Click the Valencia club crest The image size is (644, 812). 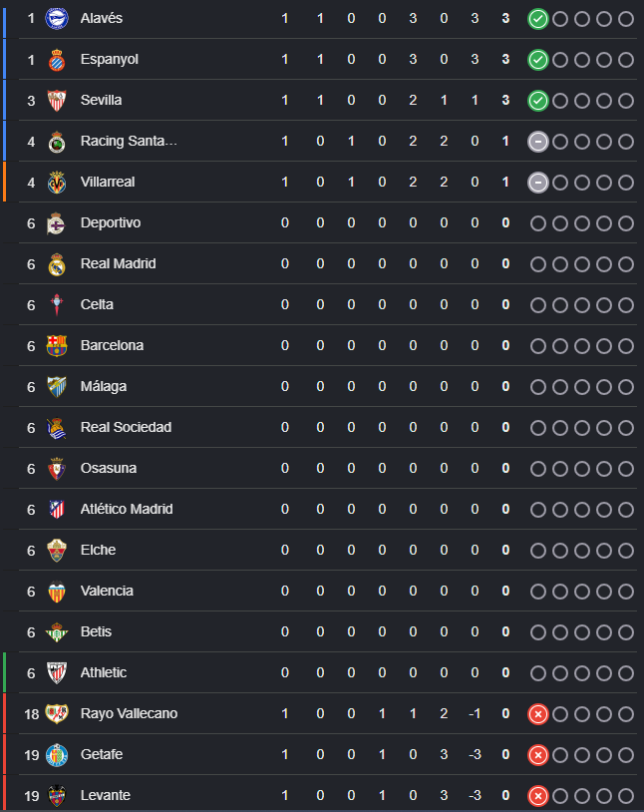(x=57, y=592)
